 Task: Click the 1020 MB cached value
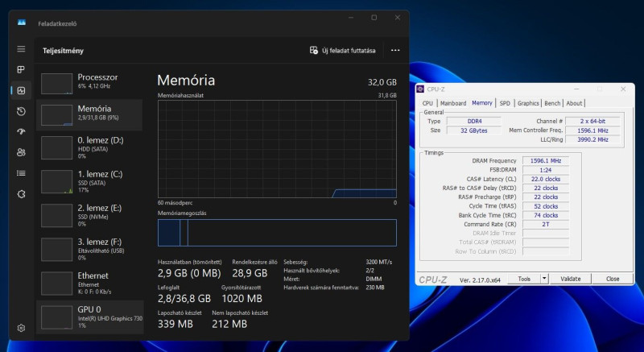(x=242, y=299)
